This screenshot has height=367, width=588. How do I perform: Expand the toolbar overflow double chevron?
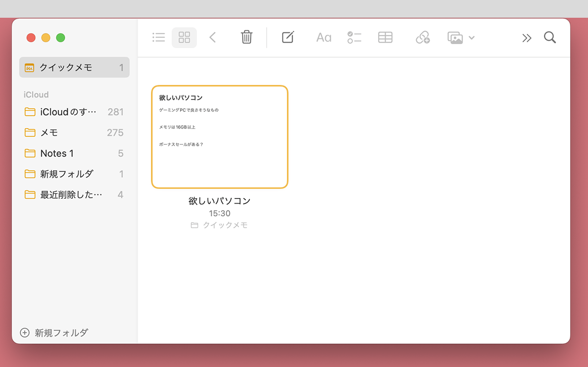pyautogui.click(x=527, y=38)
